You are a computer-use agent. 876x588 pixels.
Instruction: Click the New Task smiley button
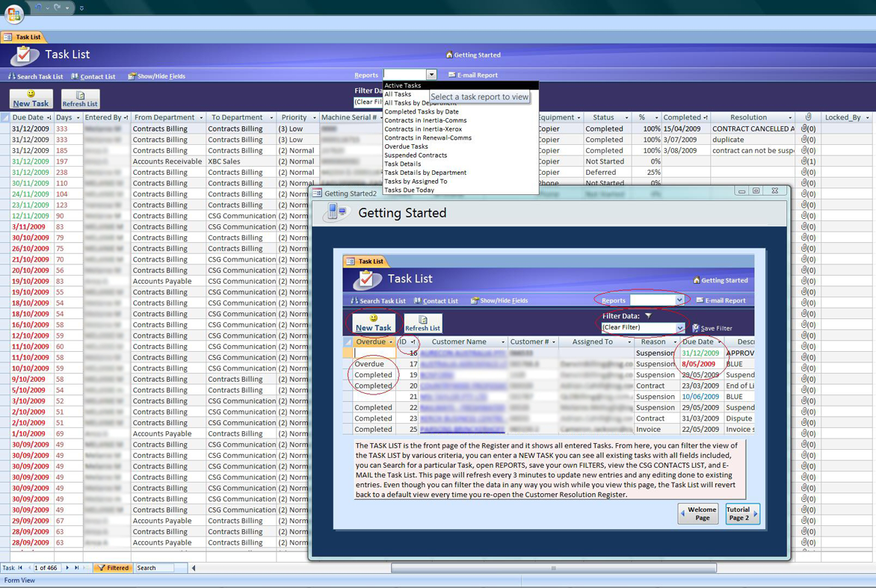31,99
